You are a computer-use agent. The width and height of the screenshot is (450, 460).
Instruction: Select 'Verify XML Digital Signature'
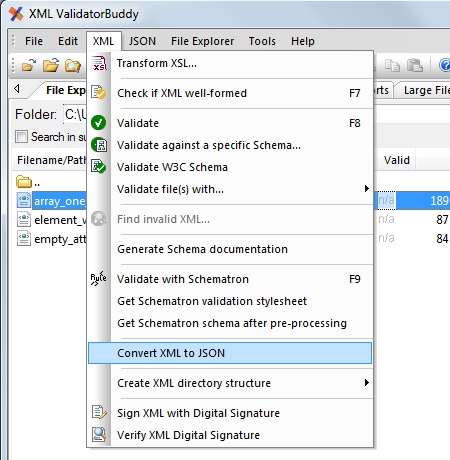point(230,435)
